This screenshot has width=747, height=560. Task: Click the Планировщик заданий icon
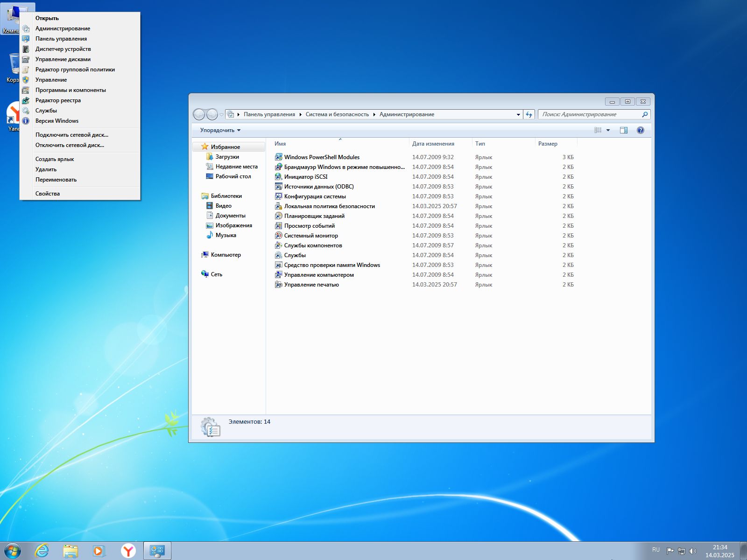(278, 216)
